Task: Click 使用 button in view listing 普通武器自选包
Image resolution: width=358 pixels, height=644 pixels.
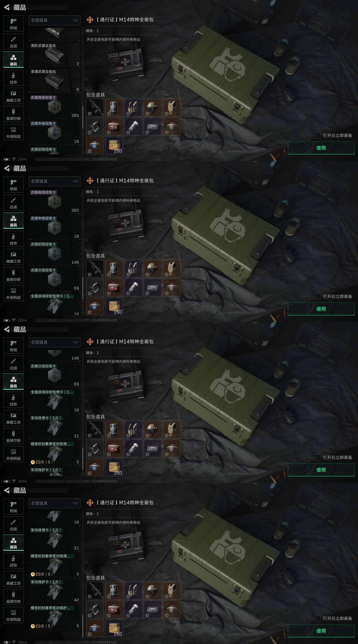Action: [321, 148]
